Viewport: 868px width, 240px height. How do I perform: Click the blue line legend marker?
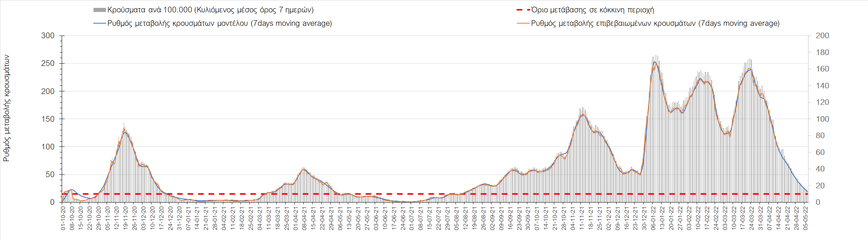click(x=99, y=23)
